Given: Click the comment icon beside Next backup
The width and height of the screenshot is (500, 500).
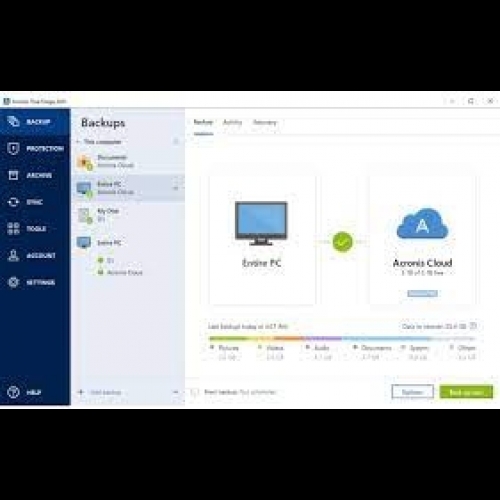Looking at the screenshot, I should pyautogui.click(x=195, y=392).
